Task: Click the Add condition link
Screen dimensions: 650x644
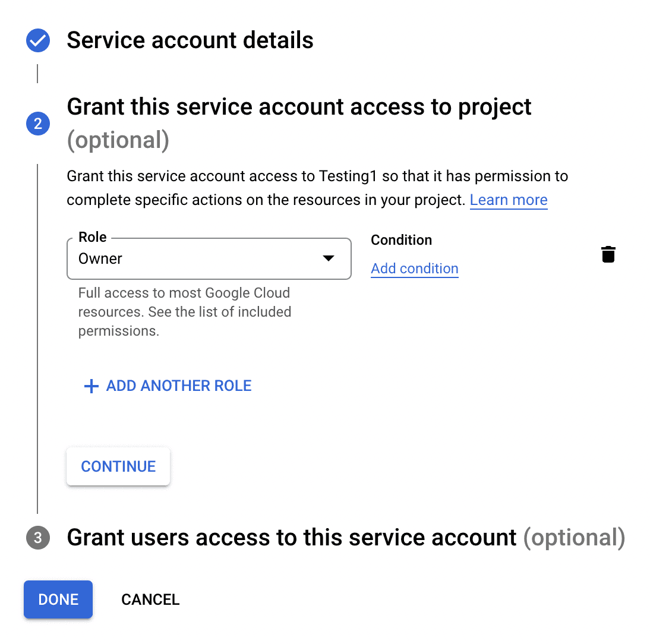Action: click(415, 269)
